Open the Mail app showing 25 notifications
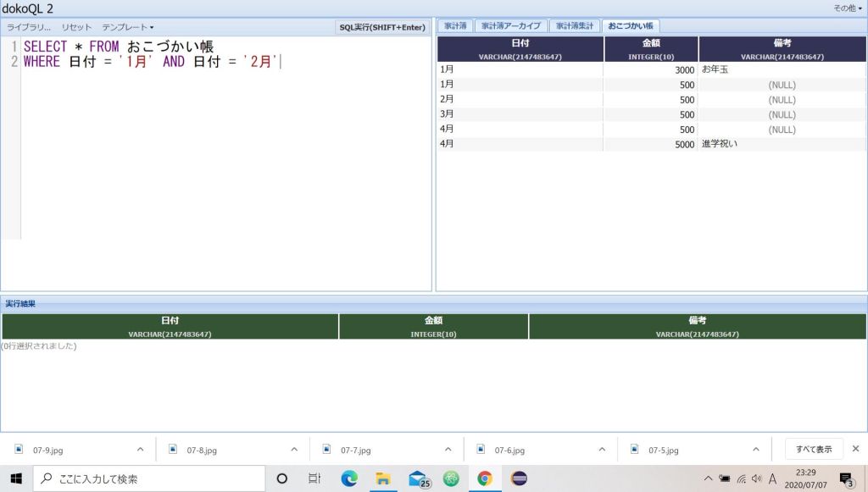The height and width of the screenshot is (492, 868). [417, 478]
